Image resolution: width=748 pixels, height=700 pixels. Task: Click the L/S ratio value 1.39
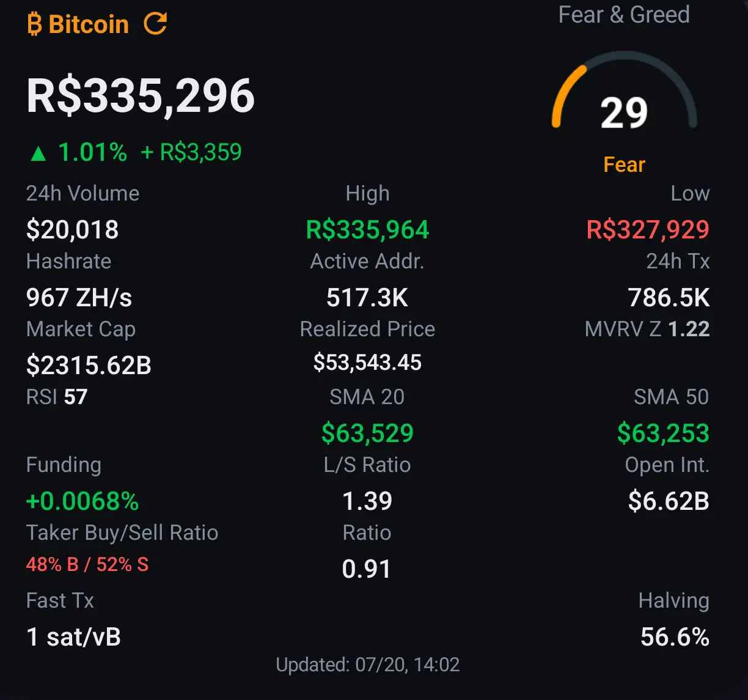pyautogui.click(x=367, y=501)
